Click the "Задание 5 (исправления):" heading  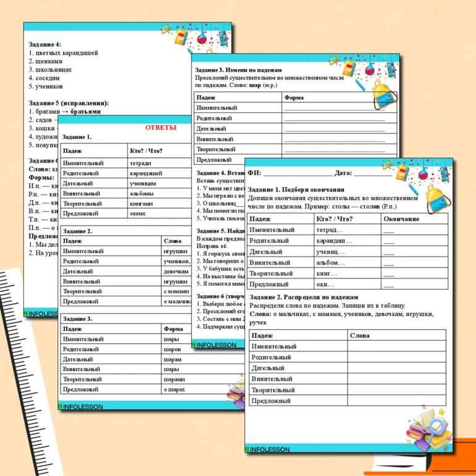[69, 103]
